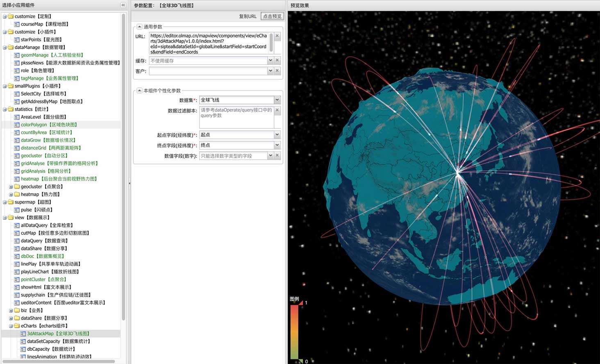This screenshot has height=364, width=600.
Task: Collapse the 通用参数 section toggle
Action: [x=139, y=27]
